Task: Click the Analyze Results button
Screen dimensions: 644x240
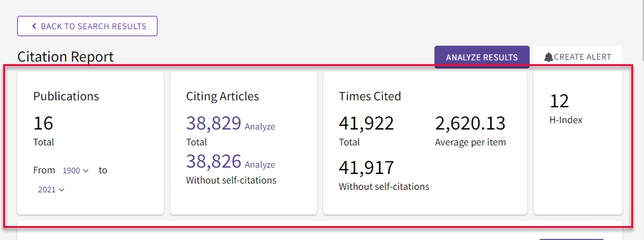Action: pyautogui.click(x=482, y=57)
